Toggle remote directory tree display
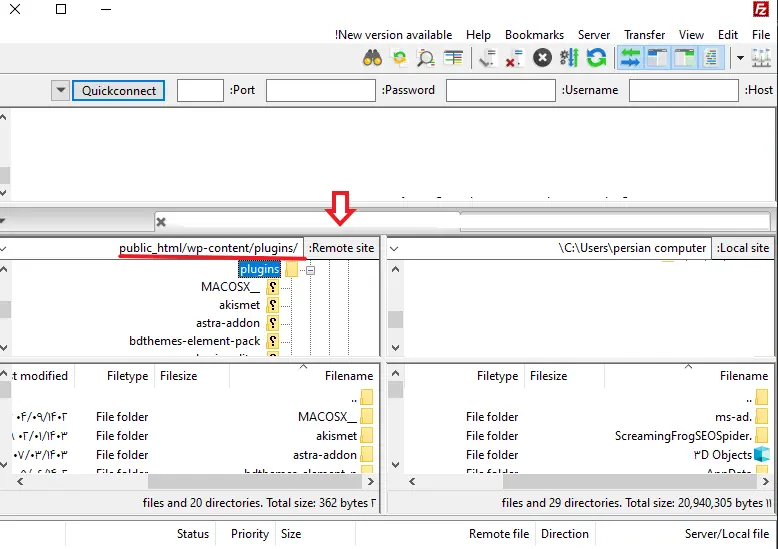778x549 pixels. [657, 58]
